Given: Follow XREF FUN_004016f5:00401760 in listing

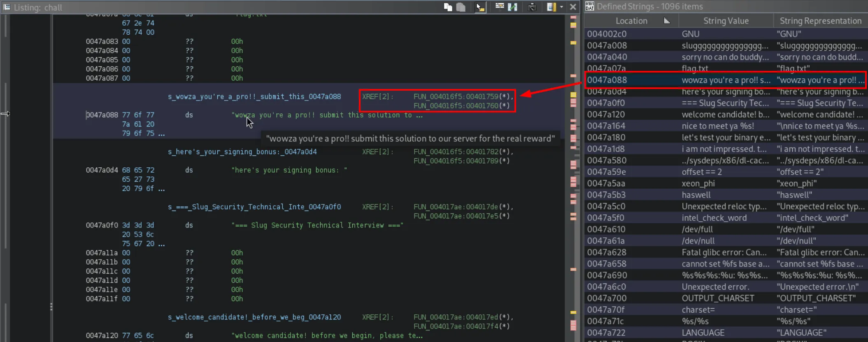Looking at the screenshot, I should [456, 106].
